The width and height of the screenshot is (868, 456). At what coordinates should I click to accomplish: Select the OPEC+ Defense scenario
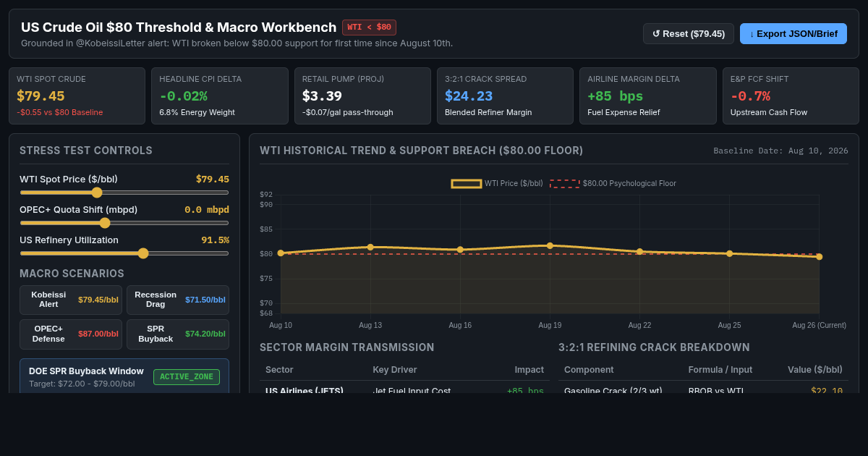[71, 334]
